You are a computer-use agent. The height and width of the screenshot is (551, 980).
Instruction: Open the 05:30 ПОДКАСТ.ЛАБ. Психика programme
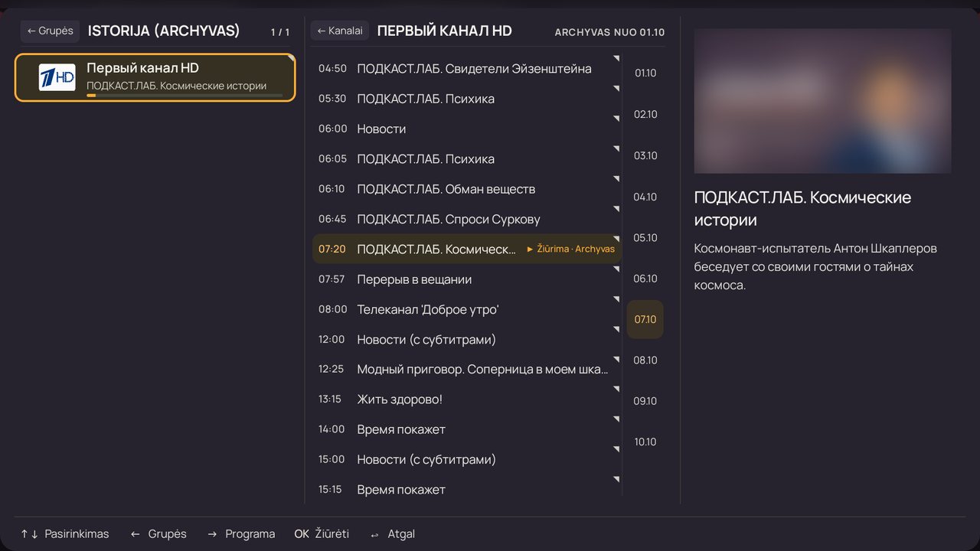(467, 99)
